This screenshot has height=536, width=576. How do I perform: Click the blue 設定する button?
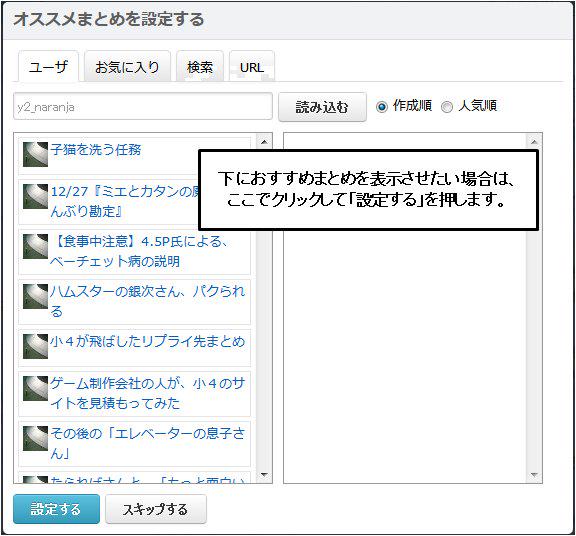point(56,509)
